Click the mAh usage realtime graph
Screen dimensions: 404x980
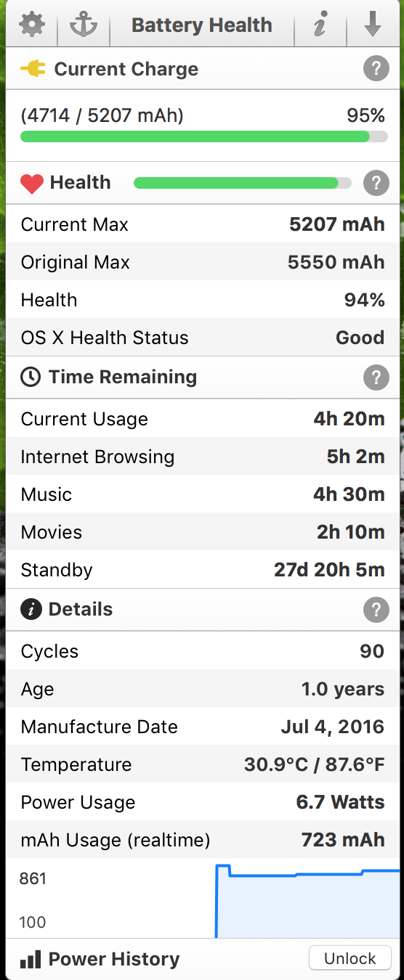[203, 899]
